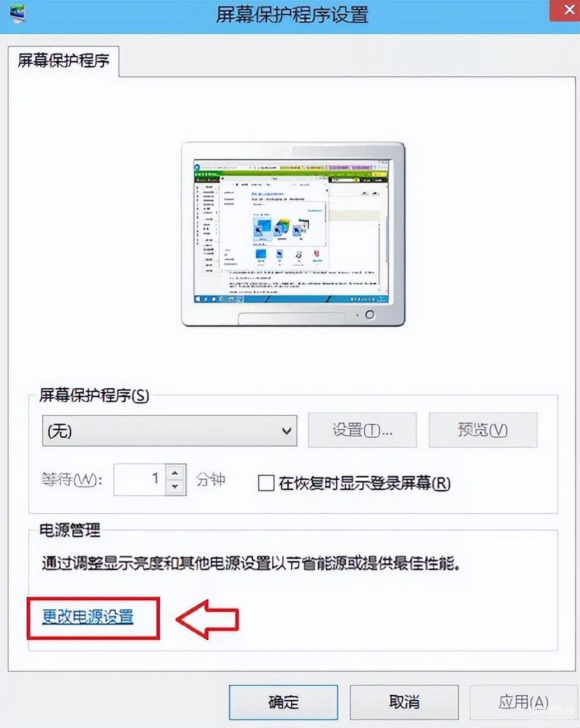Click the monitor preview thumbnail
Screen dimensions: 580x728
click(x=293, y=234)
